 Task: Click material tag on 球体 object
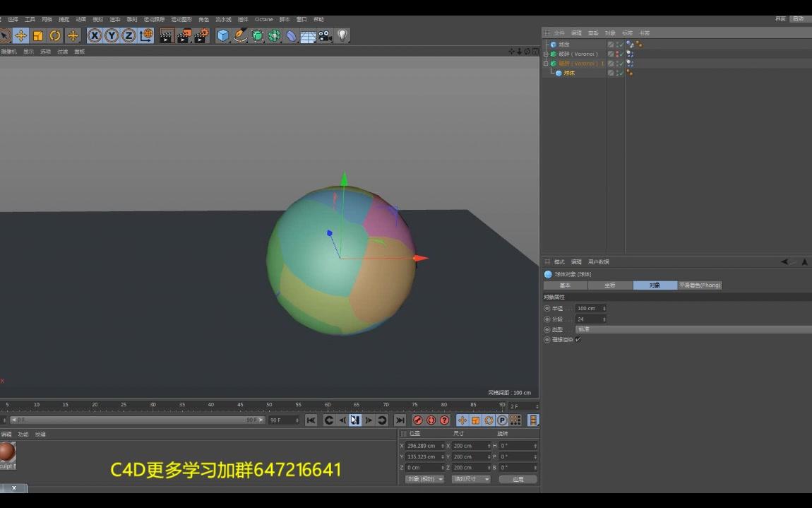click(630, 73)
